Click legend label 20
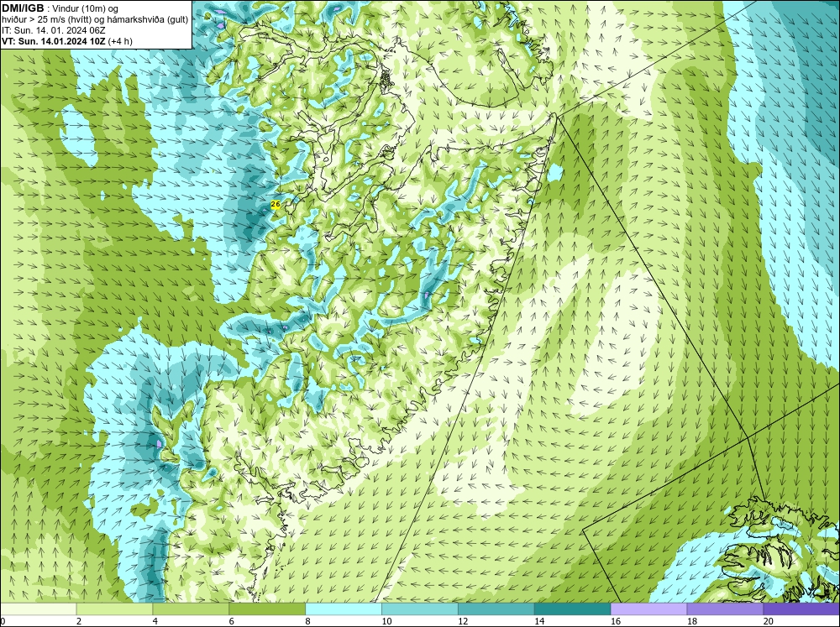The image size is (840, 627). [769, 621]
